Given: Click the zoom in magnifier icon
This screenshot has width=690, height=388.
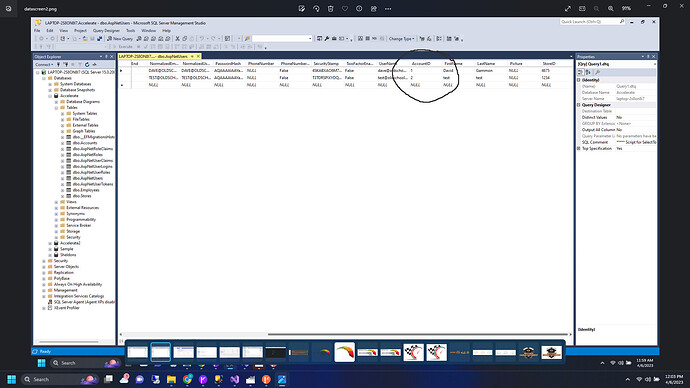Looking at the screenshot, I should click(x=610, y=8).
